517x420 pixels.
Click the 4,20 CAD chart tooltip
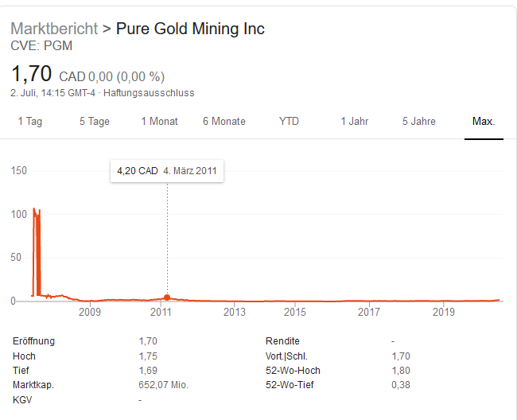point(166,171)
